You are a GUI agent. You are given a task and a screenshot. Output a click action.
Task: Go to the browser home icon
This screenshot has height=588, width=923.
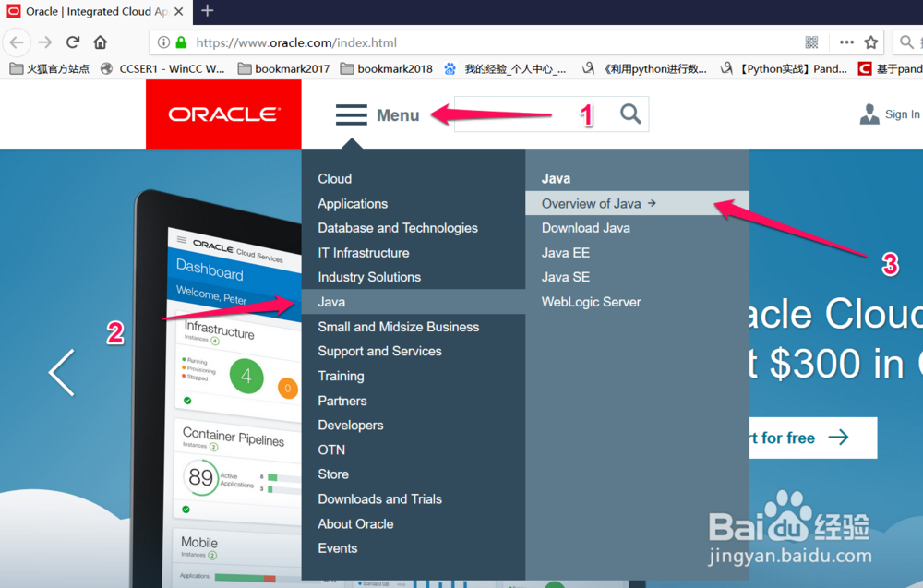click(101, 42)
